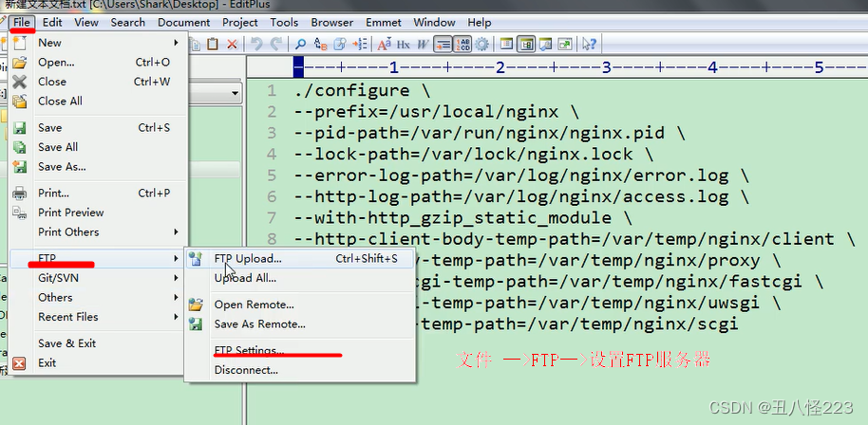Click the window icon with green arrows
The width and height of the screenshot is (868, 425).
[x=565, y=45]
